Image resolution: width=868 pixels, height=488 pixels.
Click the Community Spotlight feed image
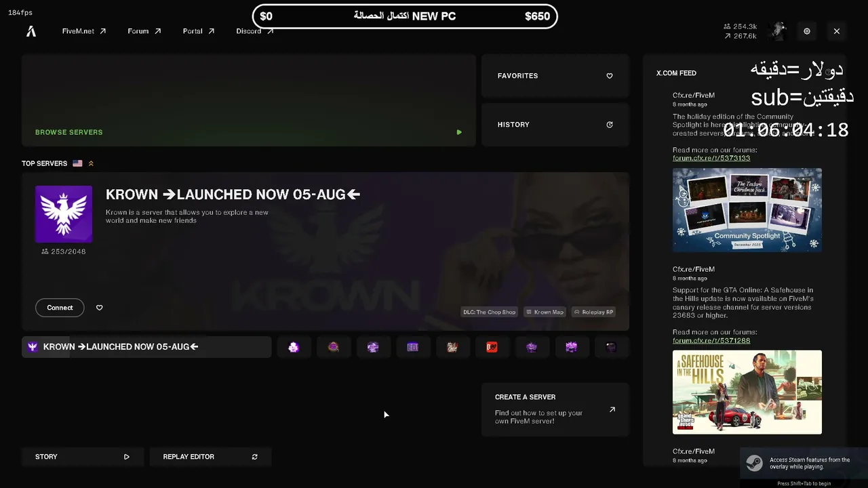point(747,210)
